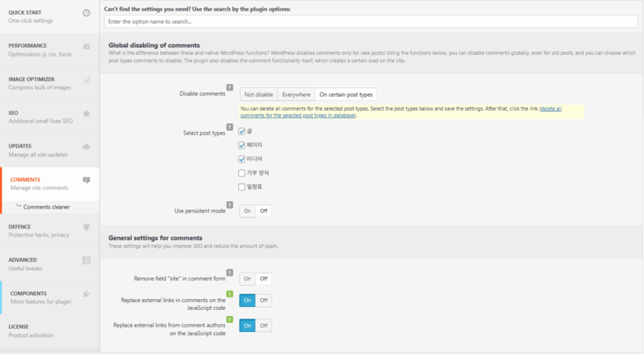Screen dimensions: 644x354
Task: Turn off Replace external links in comments
Action: click(x=264, y=301)
